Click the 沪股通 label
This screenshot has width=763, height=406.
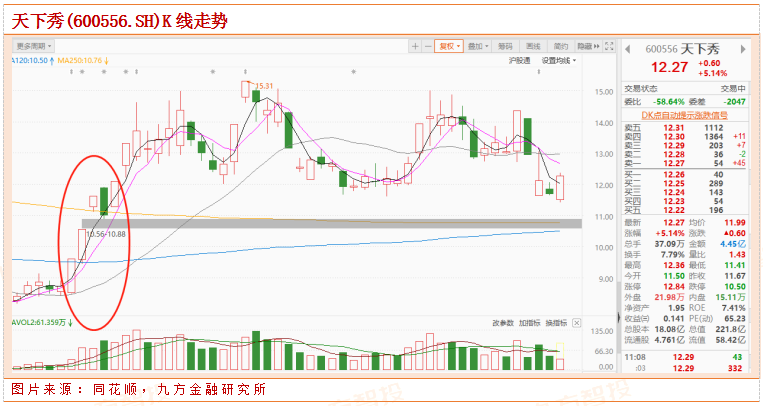(x=519, y=60)
